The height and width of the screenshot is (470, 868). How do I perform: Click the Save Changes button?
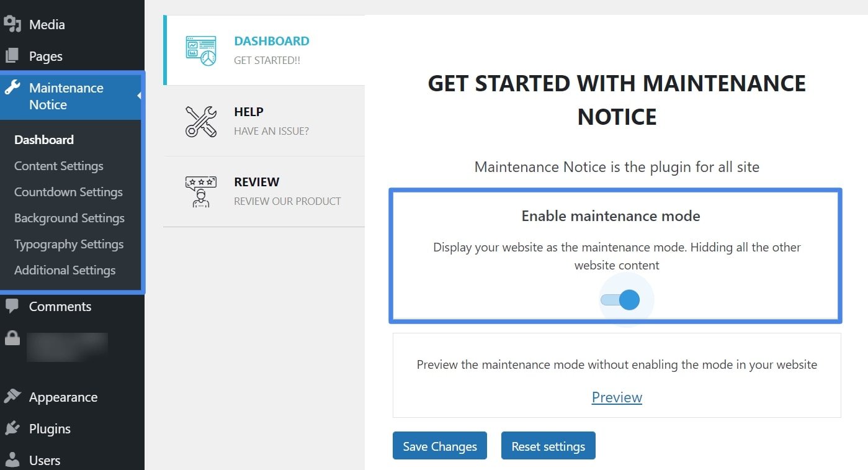[439, 446]
